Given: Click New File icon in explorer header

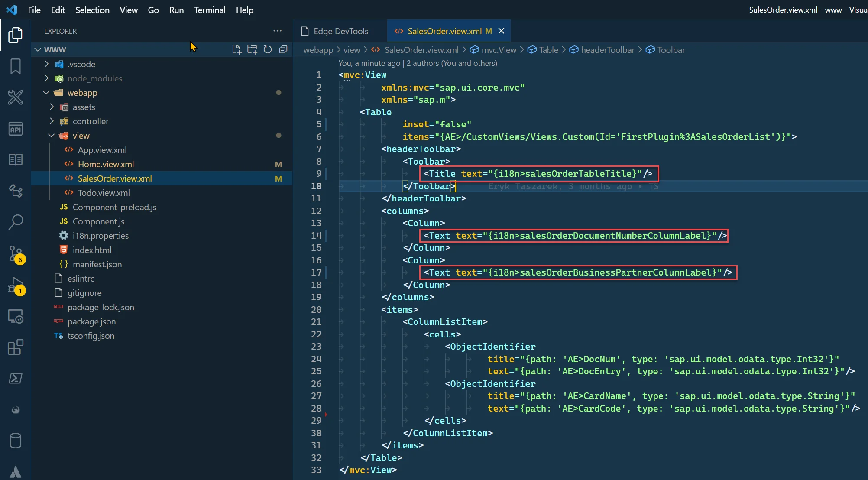Looking at the screenshot, I should (236, 49).
